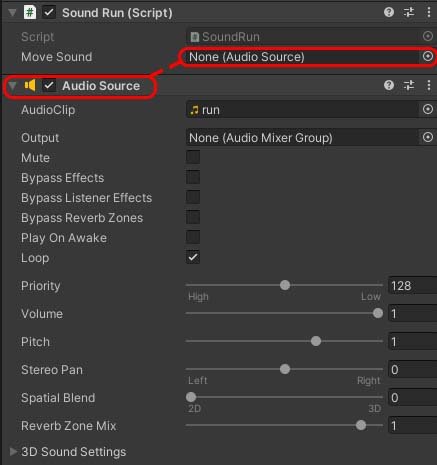The height and width of the screenshot is (465, 437).
Task: Open Sound Run component's three-dot menu
Action: 429,12
